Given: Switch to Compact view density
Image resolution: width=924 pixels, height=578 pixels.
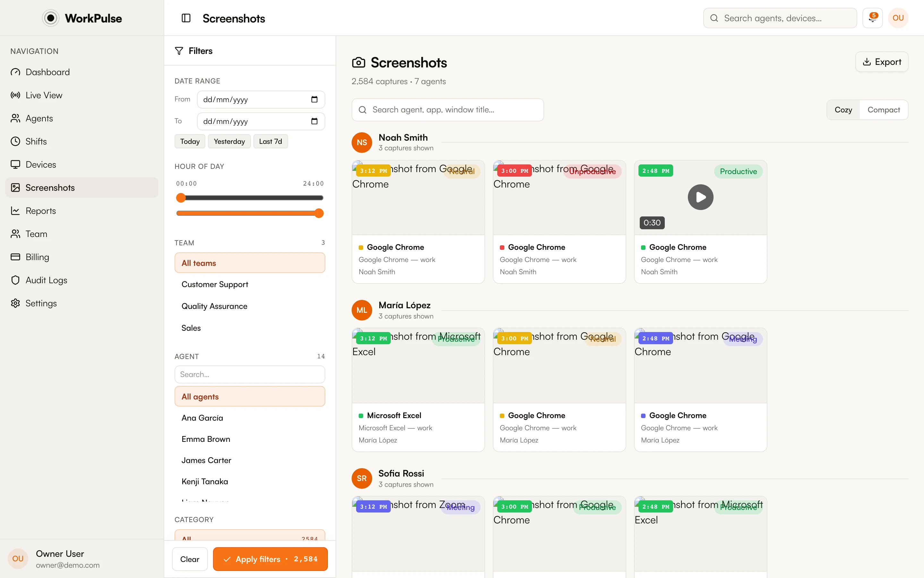Looking at the screenshot, I should point(884,110).
